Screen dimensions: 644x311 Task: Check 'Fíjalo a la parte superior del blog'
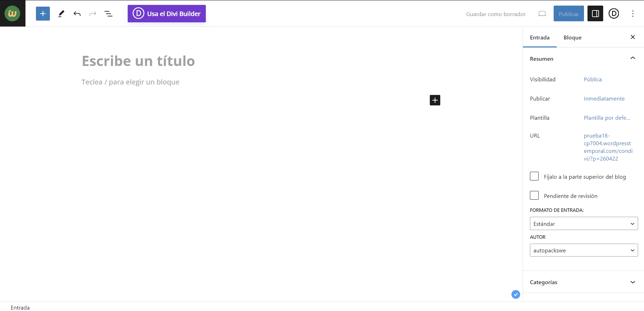534,176
